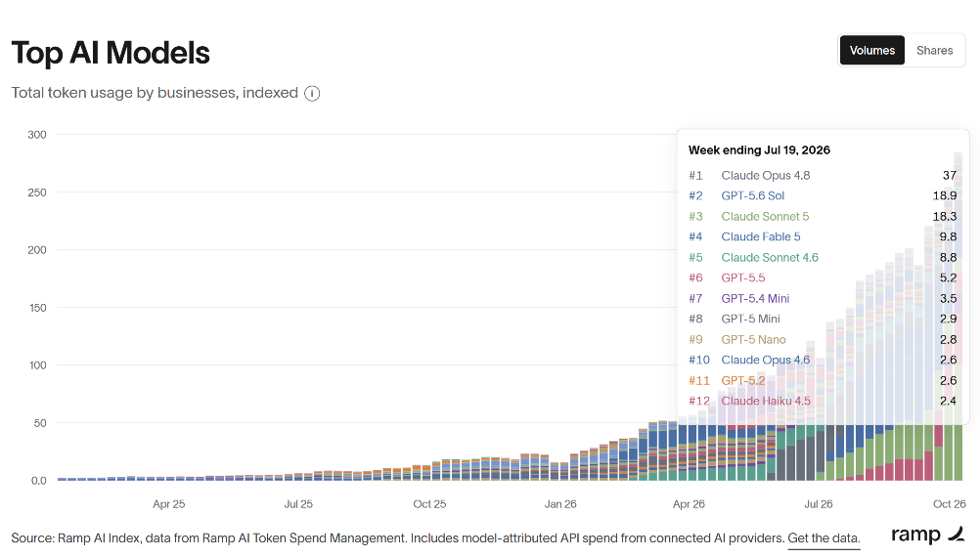Click the value 18.9 in tooltip

click(x=945, y=196)
